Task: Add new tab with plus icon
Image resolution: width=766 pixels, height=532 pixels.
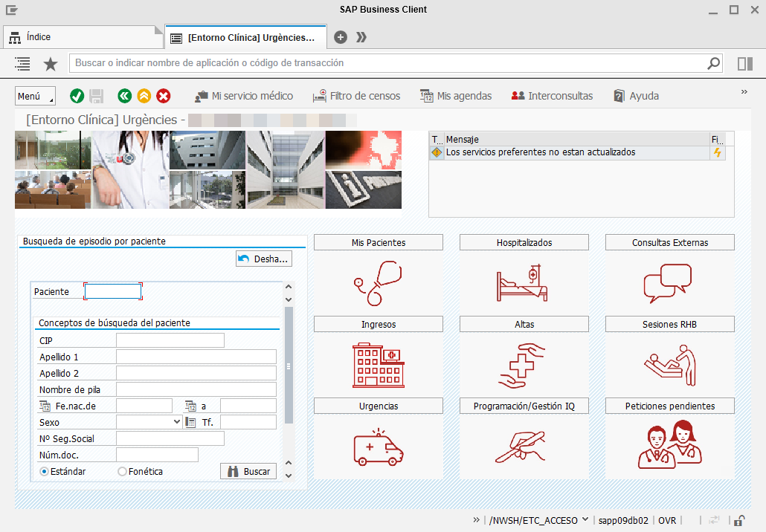Action: (x=341, y=37)
